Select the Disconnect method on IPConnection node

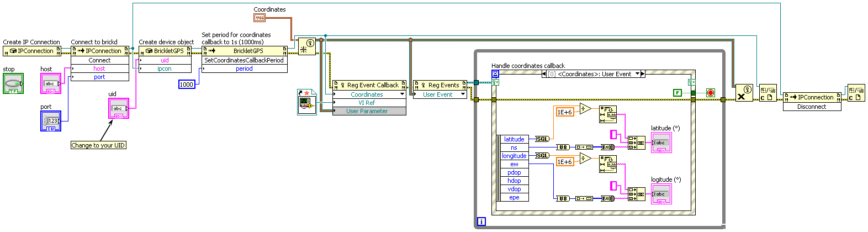tap(811, 107)
